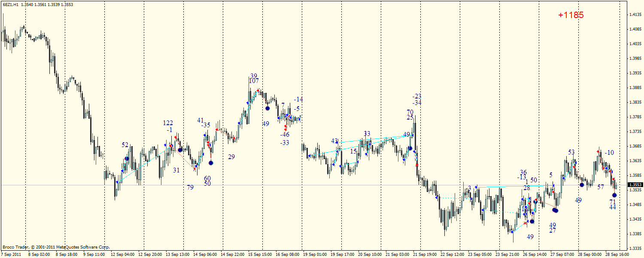Select the large blue star above labels 49 and 27
The width and height of the screenshot is (644, 258).
555,210
